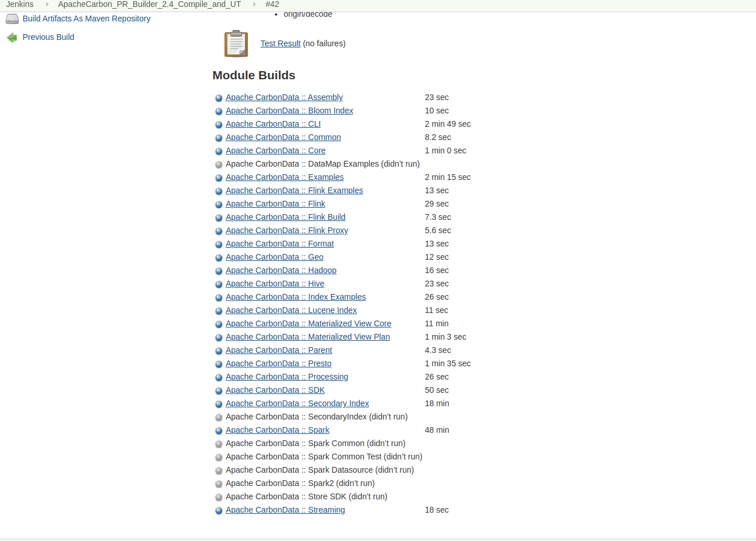Click the blue status ball beside Flink Build
Viewport: 756px width, 541px height.
point(219,218)
